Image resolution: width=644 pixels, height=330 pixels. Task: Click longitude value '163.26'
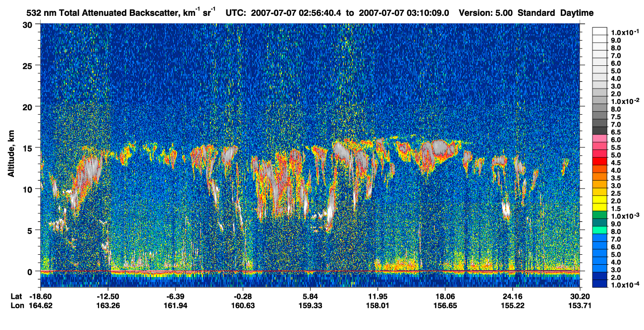pos(108,305)
